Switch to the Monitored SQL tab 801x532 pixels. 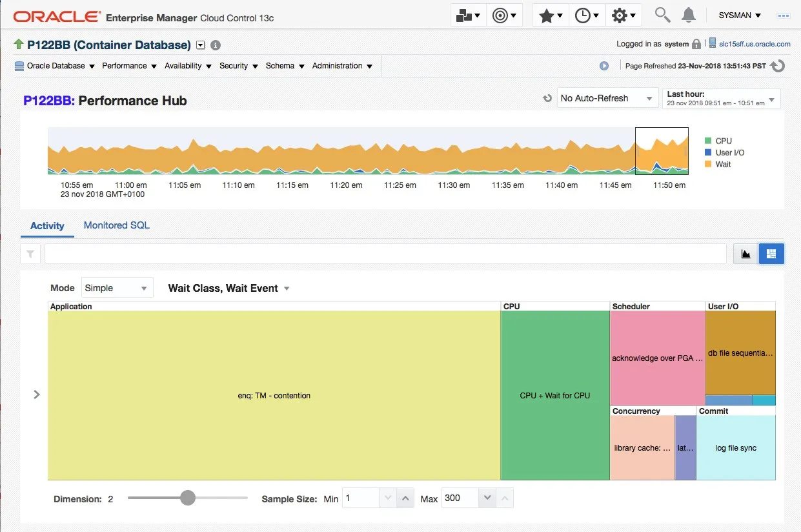117,225
